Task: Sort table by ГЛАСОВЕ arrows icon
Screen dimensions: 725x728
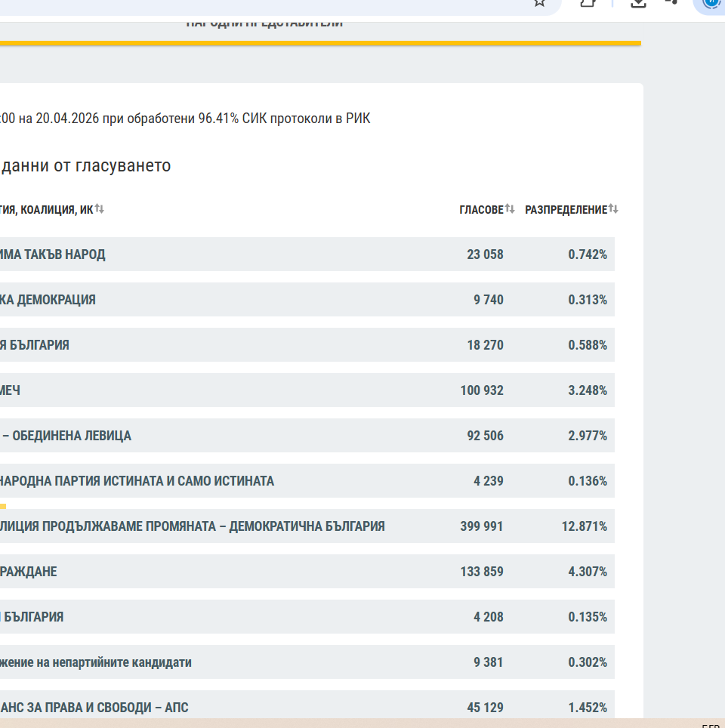Action: (511, 209)
